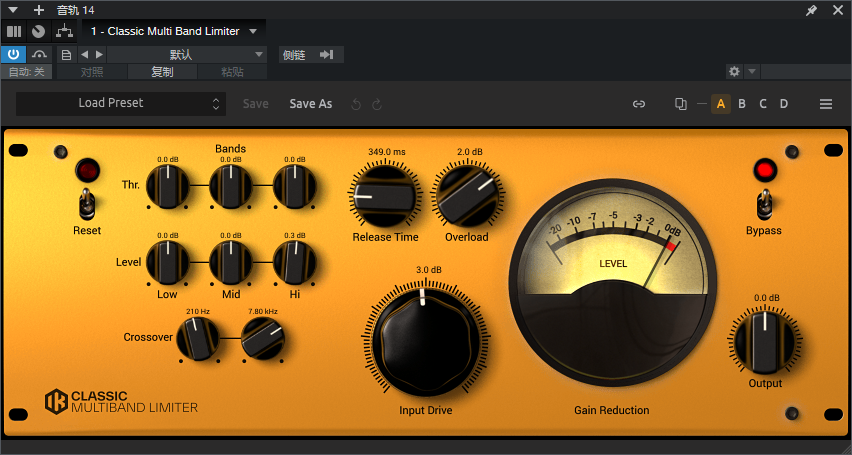Click the Low band Level knob
The height and width of the screenshot is (455, 852).
coord(167,263)
